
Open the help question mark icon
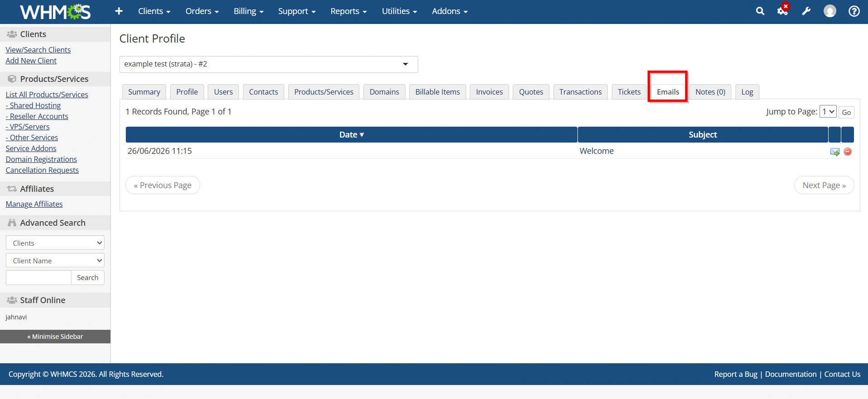tap(854, 11)
